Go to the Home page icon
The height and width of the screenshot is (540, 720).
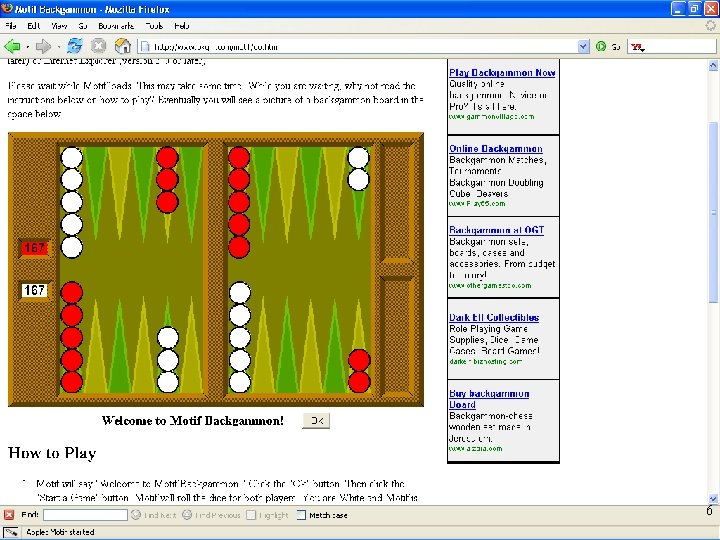(123, 46)
